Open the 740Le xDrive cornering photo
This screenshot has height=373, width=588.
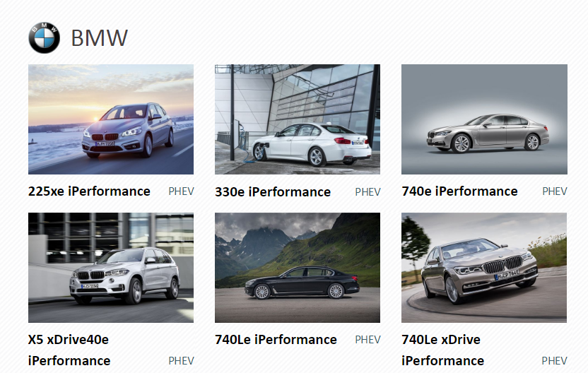click(x=484, y=268)
